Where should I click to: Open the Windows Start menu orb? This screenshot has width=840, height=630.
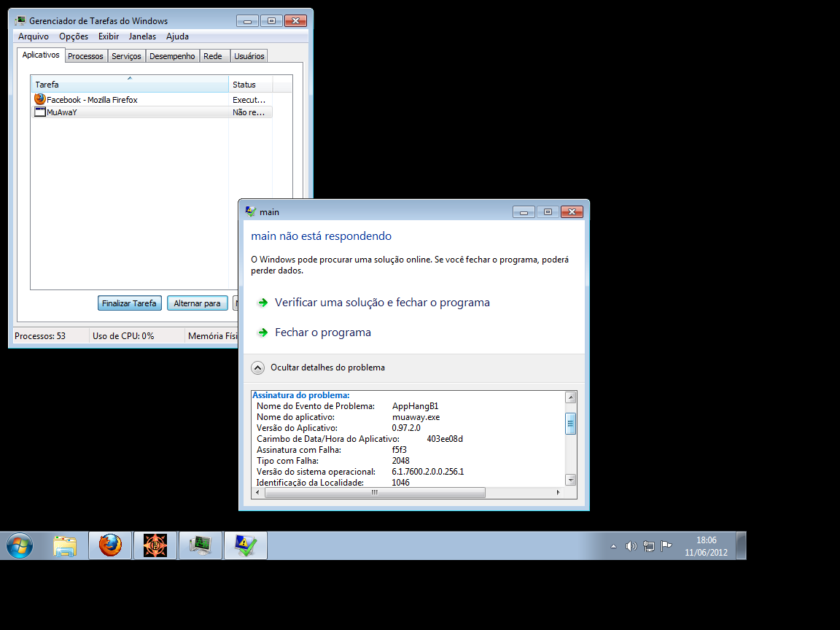click(20, 545)
